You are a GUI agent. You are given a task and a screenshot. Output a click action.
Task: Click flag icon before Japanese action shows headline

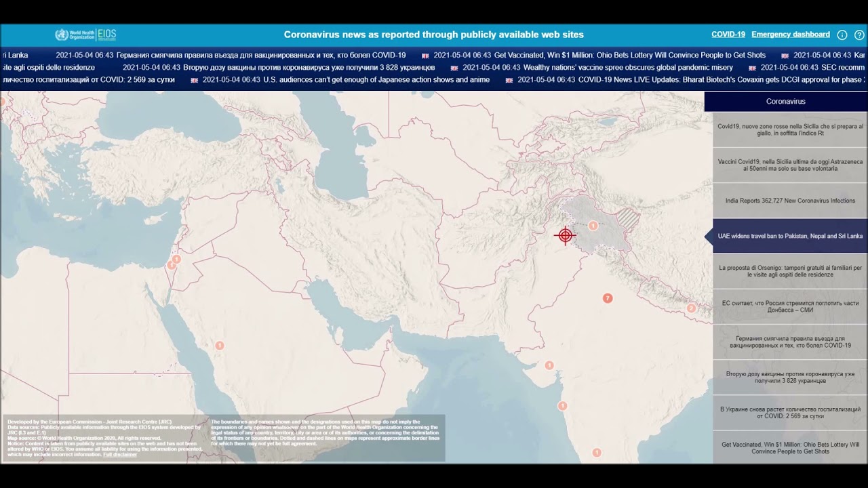click(195, 80)
